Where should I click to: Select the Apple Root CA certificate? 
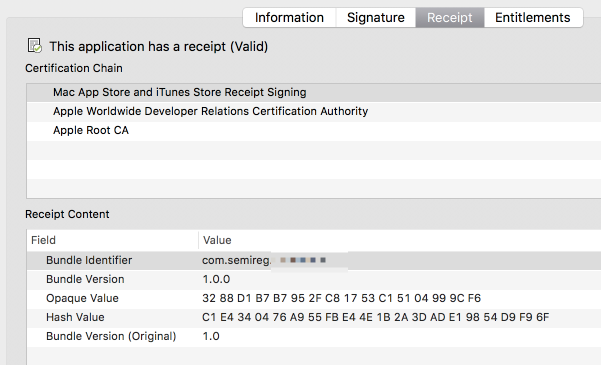tap(314, 131)
